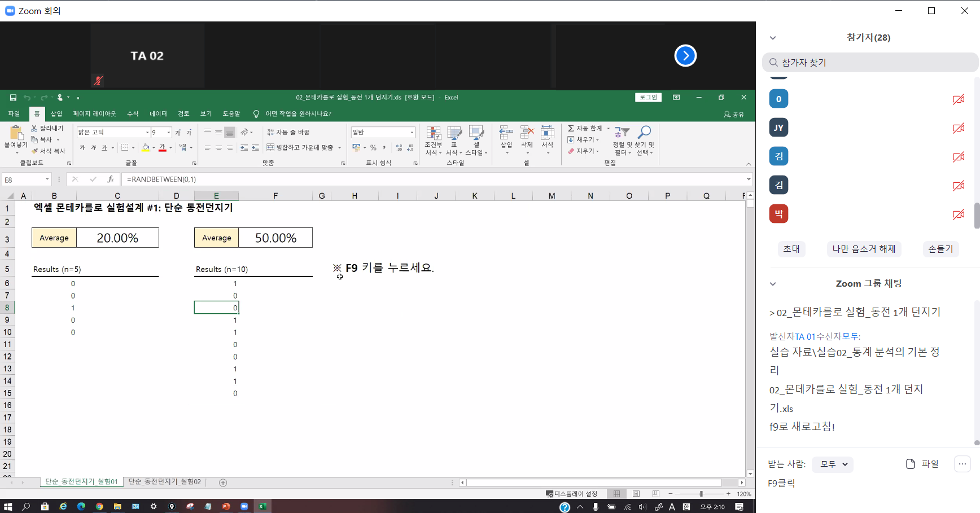Click the muted microphone icon on TA 02

(98, 81)
